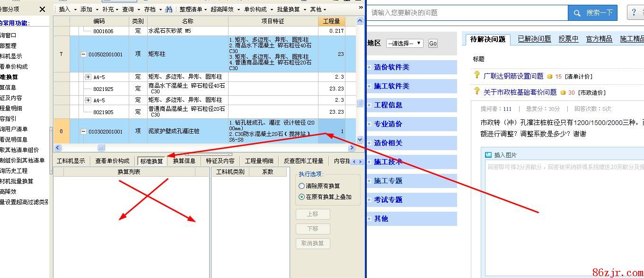Expand the first A4-5 quota row
Screen dimensions: 644x278
coord(88,77)
